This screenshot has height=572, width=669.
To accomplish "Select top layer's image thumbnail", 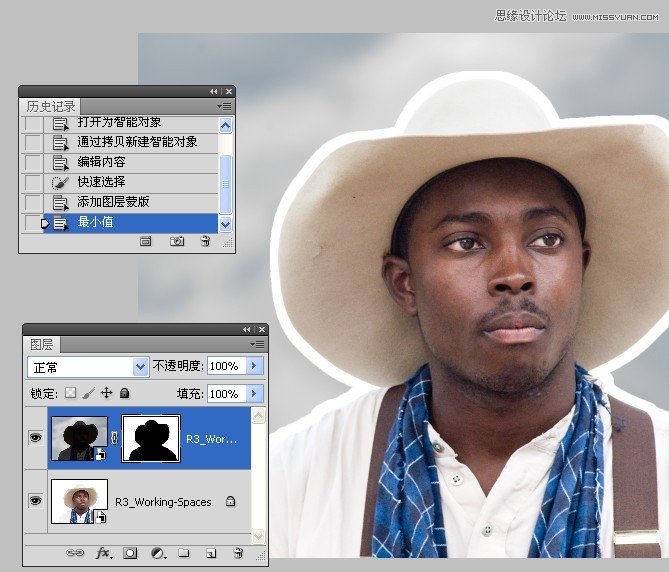I will tap(79, 438).
